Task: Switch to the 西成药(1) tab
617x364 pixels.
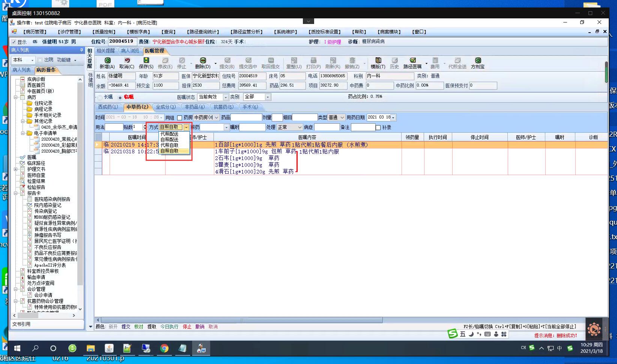Action: click(108, 107)
